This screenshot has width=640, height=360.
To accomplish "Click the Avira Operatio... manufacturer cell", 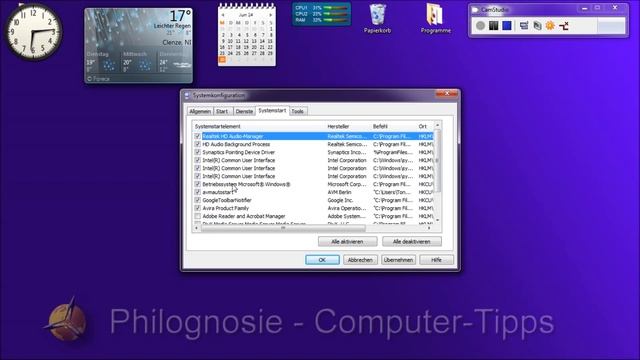I will coord(347,208).
